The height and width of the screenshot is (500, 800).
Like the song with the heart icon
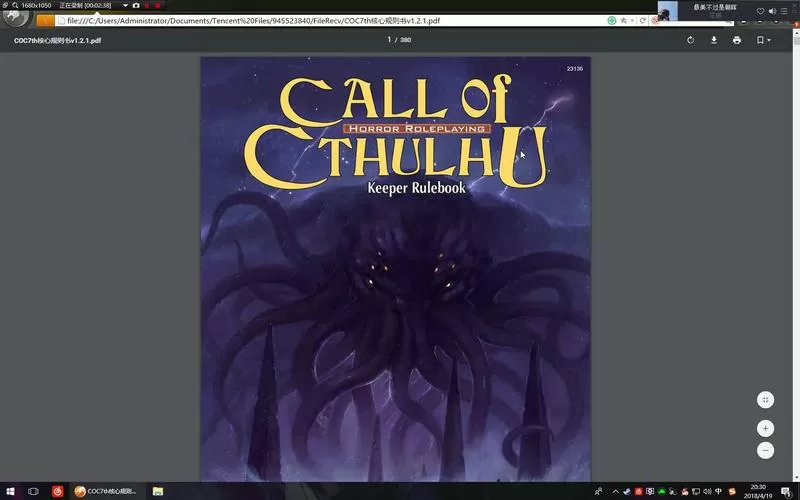(760, 11)
